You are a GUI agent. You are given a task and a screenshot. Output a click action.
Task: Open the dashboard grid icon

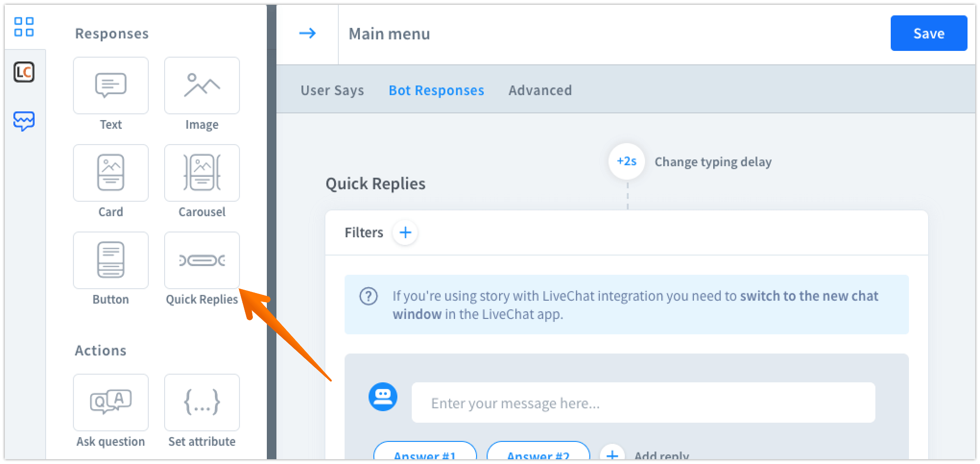point(24,27)
